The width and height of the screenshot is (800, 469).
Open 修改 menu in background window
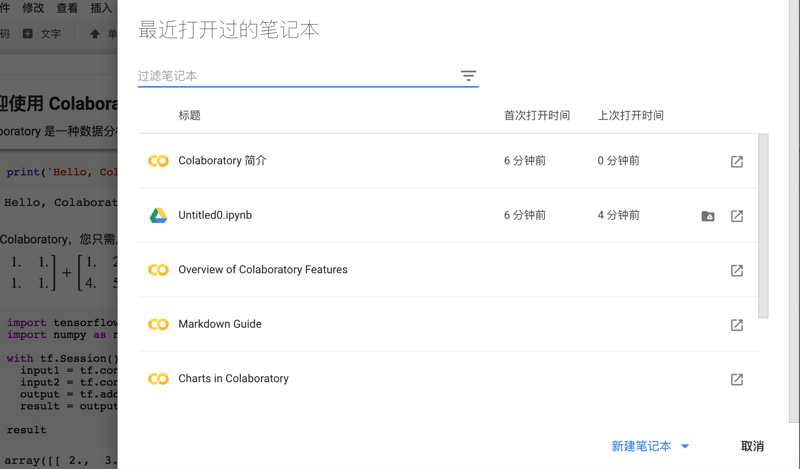[33, 8]
